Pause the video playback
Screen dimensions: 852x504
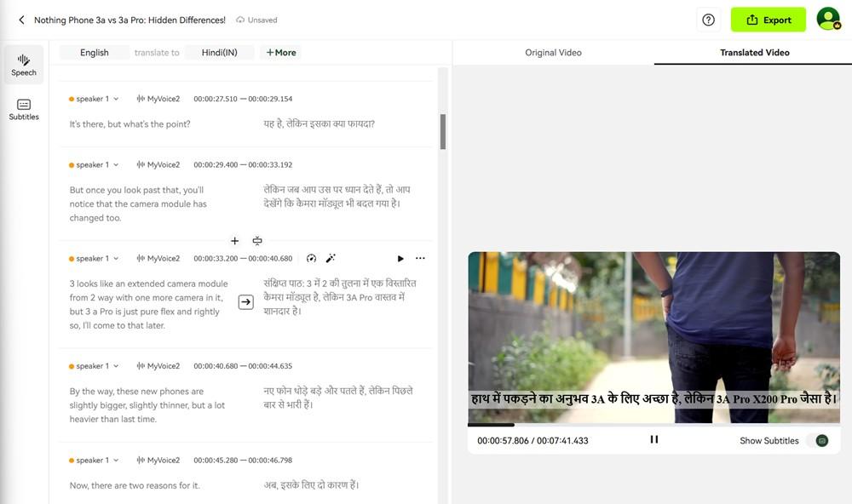[654, 439]
